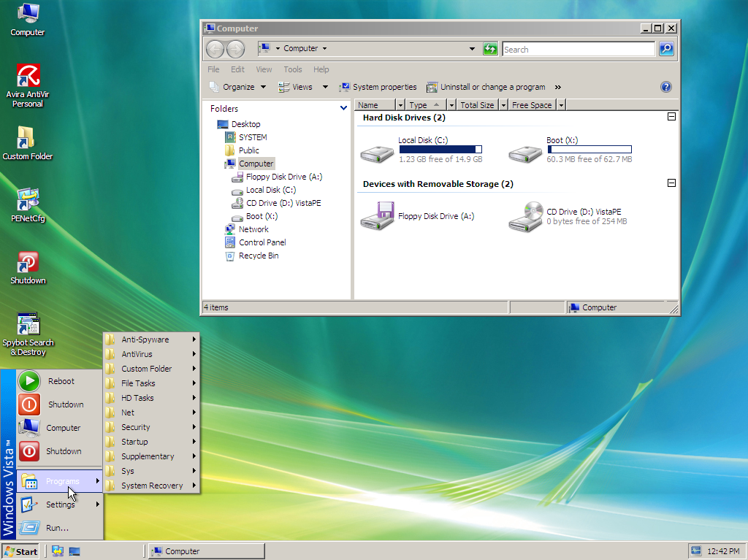Open the Edit menu
This screenshot has width=748, height=560.
point(237,69)
